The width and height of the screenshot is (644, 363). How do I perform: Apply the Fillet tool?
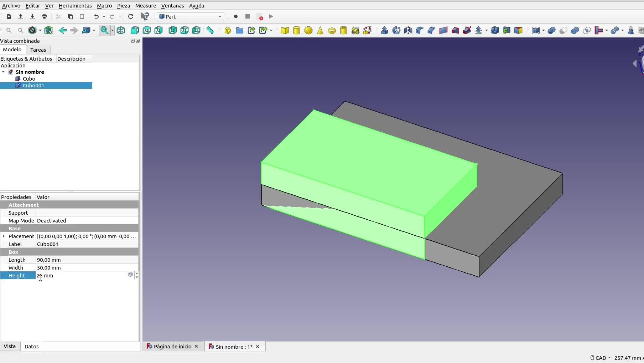coord(420,31)
